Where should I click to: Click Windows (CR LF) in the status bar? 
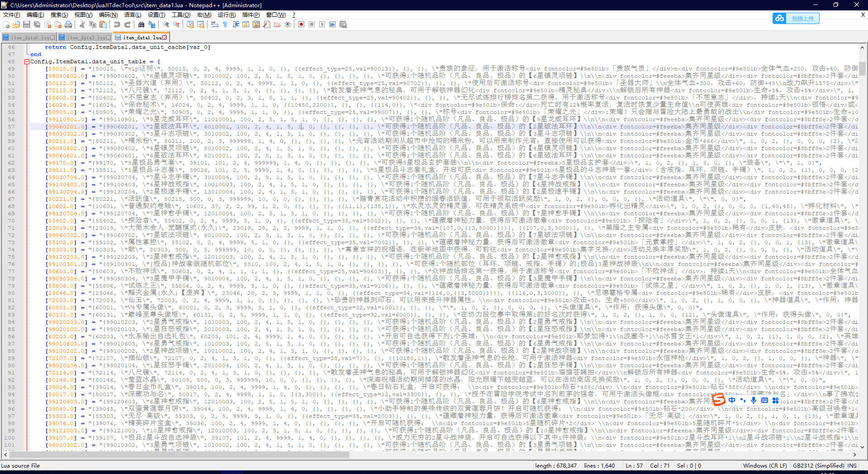point(764,466)
